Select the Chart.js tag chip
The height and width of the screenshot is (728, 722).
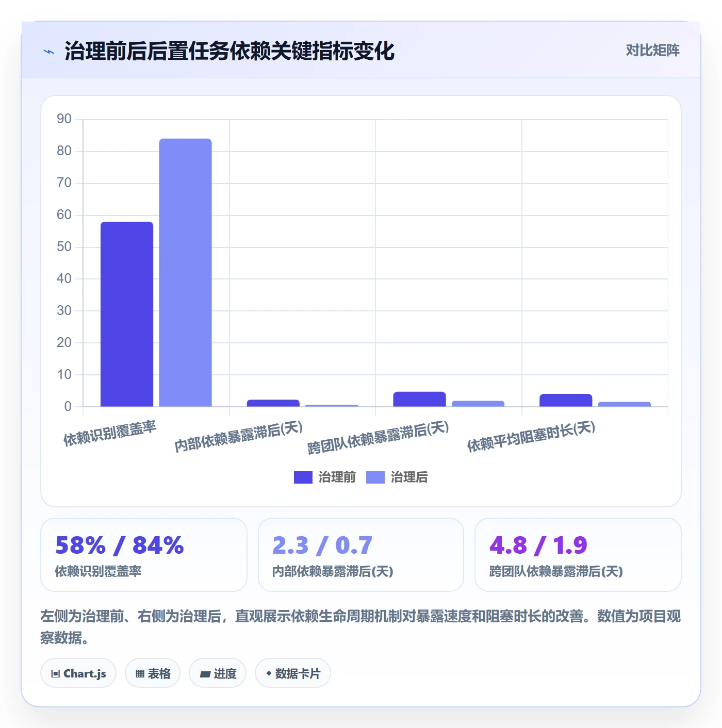(78, 673)
